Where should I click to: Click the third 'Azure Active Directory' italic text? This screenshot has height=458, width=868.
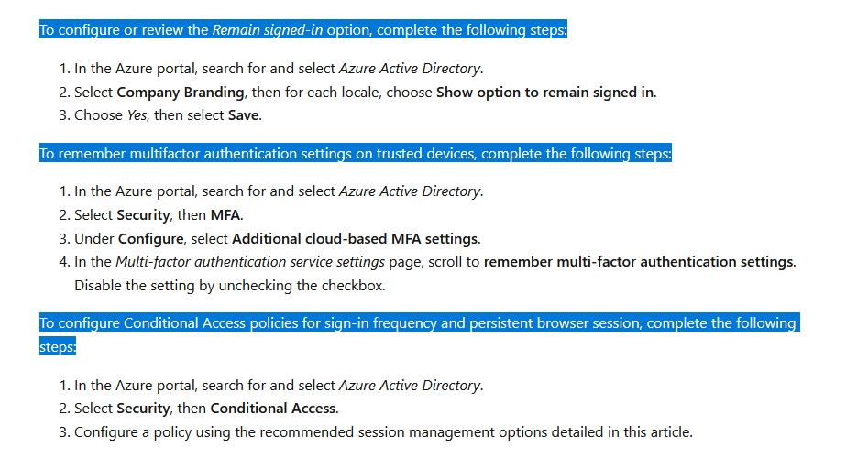(410, 385)
